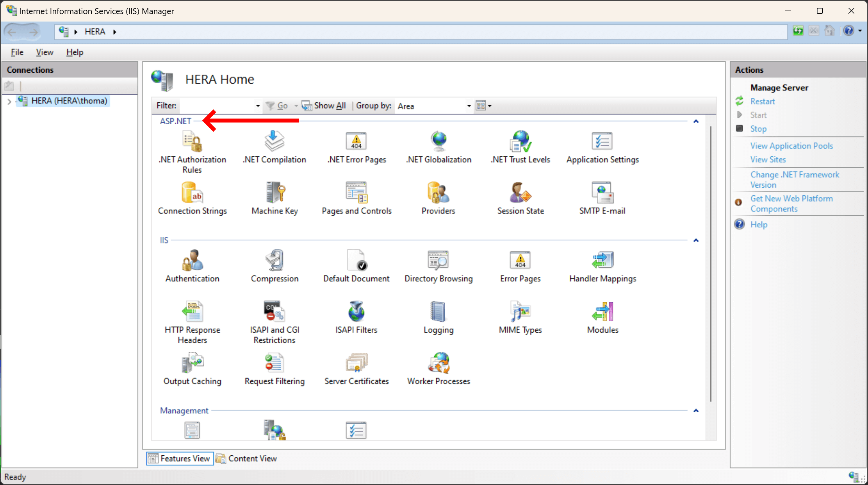Expand the HERA server node

[x=9, y=101]
